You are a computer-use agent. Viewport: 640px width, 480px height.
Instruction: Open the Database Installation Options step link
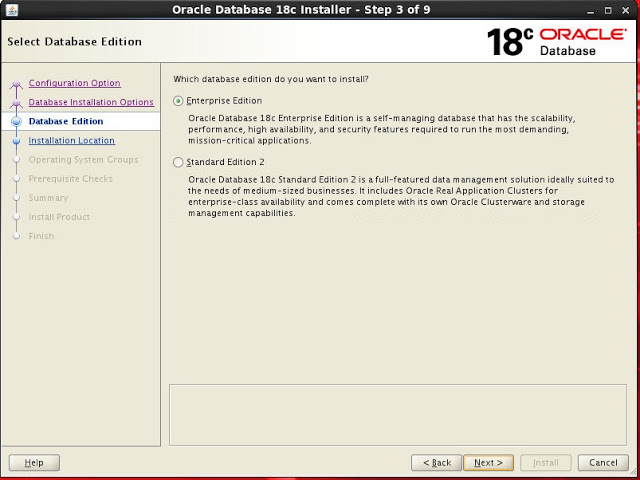[x=91, y=102]
